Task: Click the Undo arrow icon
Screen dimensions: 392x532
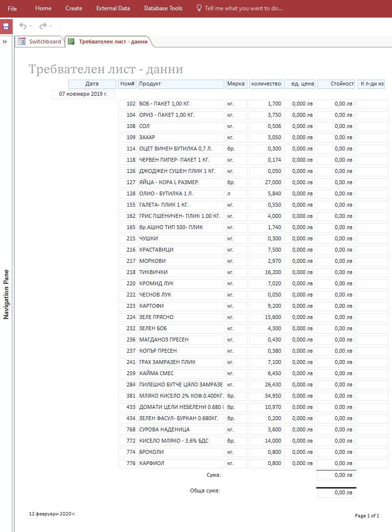Action: 23,26
